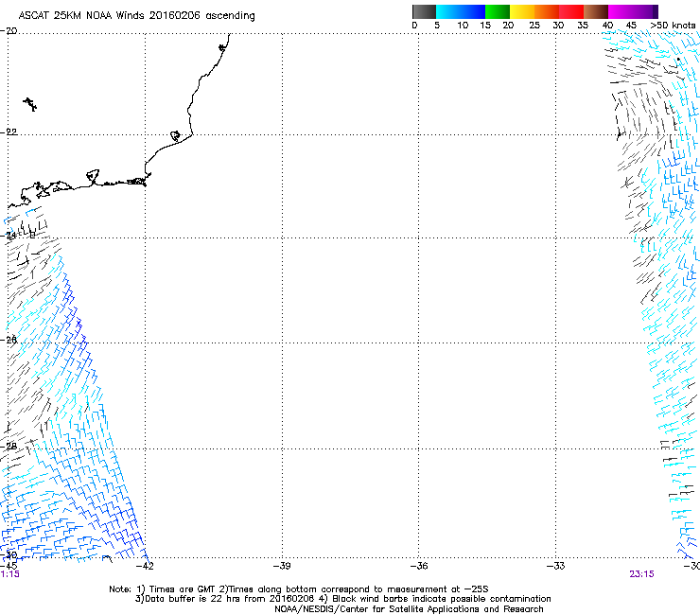Click the title 'ASCAT 25KM NOAA Winds 20160206 ascending'
Viewport: 700px width, 615px height.
click(x=136, y=16)
